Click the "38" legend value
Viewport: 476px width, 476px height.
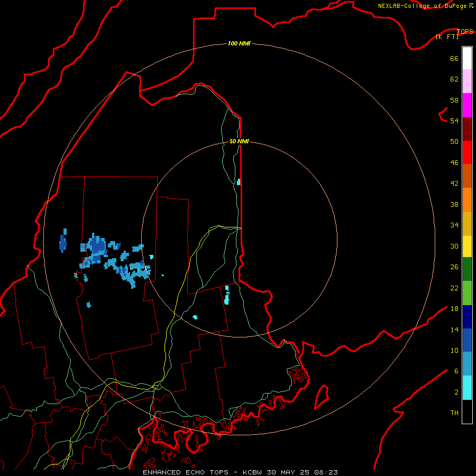(x=454, y=204)
